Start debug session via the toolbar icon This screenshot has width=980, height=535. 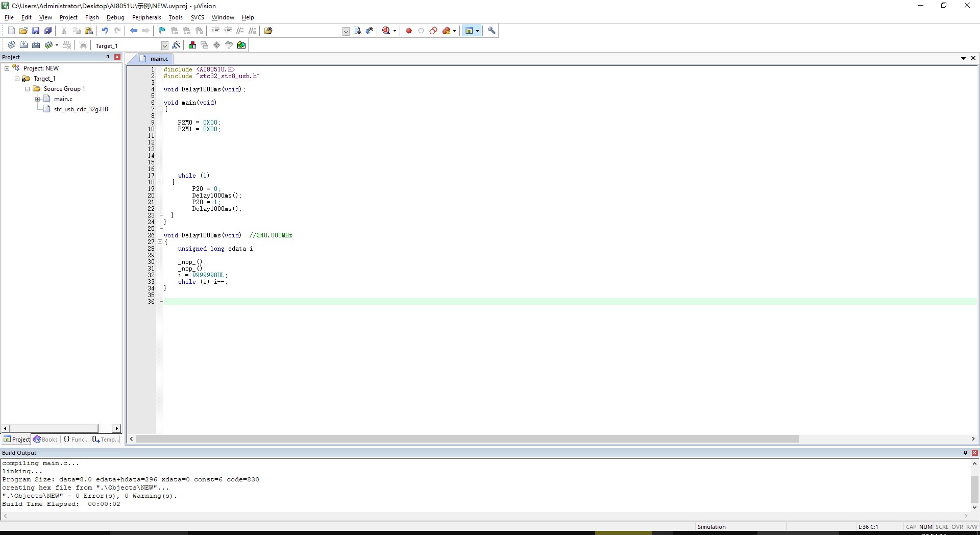point(387,31)
